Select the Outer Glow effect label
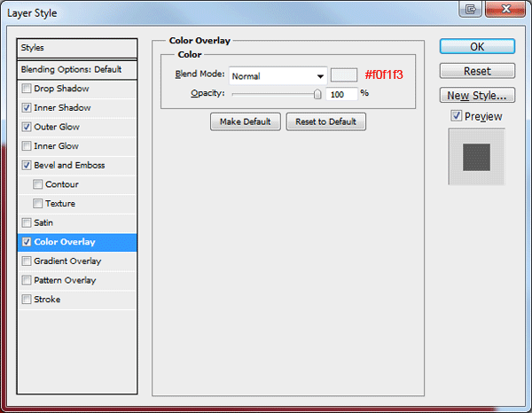This screenshot has height=413, width=532. [x=57, y=127]
